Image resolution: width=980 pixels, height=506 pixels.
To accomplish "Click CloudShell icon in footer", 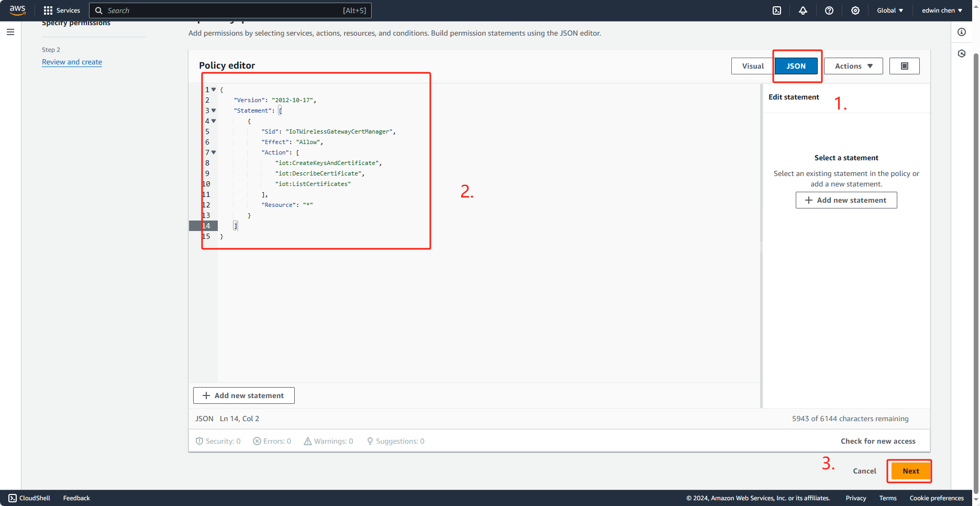I will (x=13, y=498).
